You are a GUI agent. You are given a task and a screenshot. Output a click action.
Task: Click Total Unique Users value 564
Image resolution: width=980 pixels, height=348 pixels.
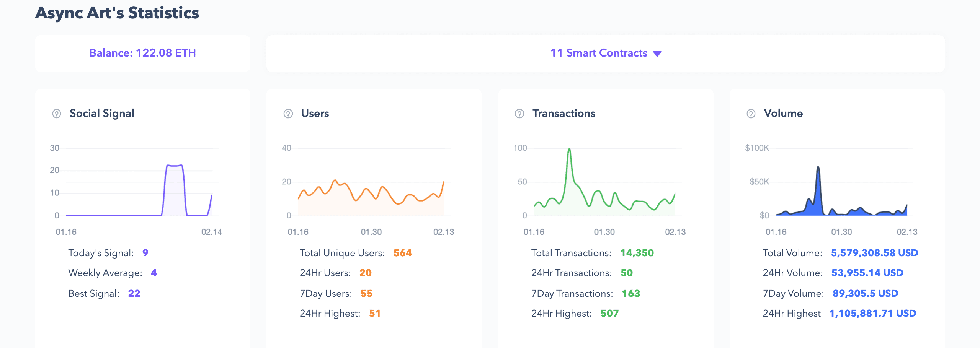(403, 253)
